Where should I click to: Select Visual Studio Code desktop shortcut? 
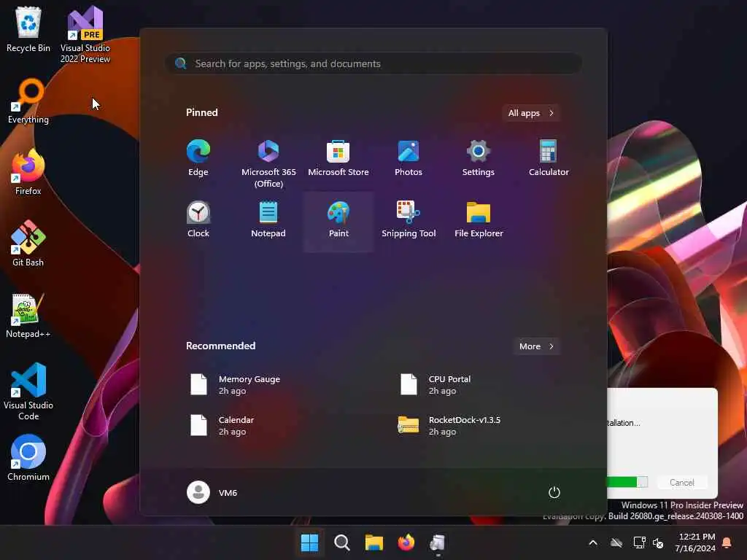28,392
